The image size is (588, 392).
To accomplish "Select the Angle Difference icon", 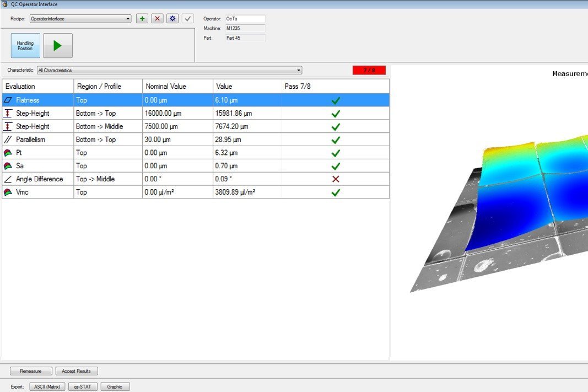I will point(8,179).
